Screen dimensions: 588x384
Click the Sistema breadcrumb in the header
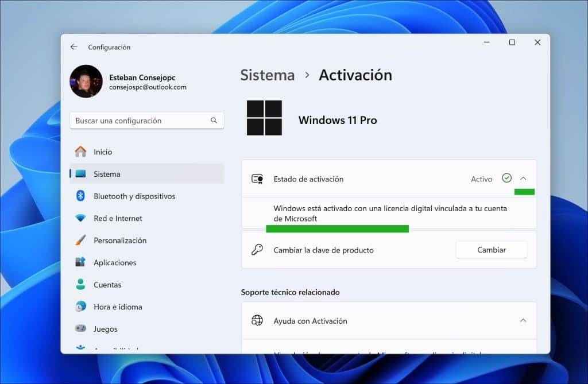pos(268,75)
